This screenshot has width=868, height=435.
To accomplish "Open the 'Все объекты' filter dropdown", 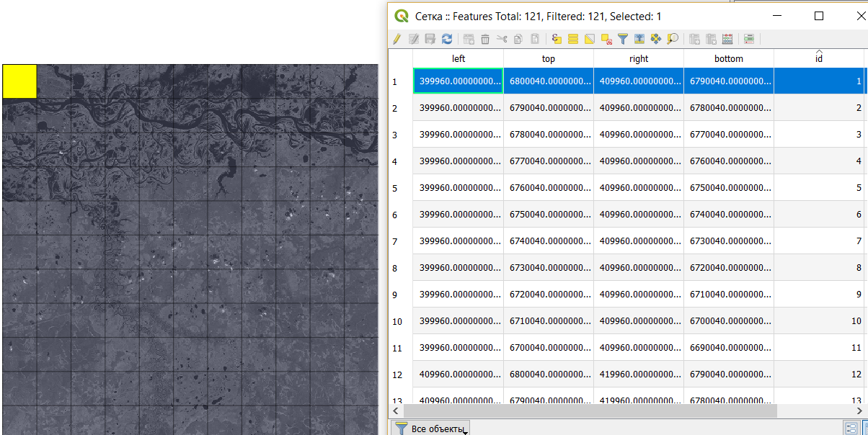I will tap(431, 429).
